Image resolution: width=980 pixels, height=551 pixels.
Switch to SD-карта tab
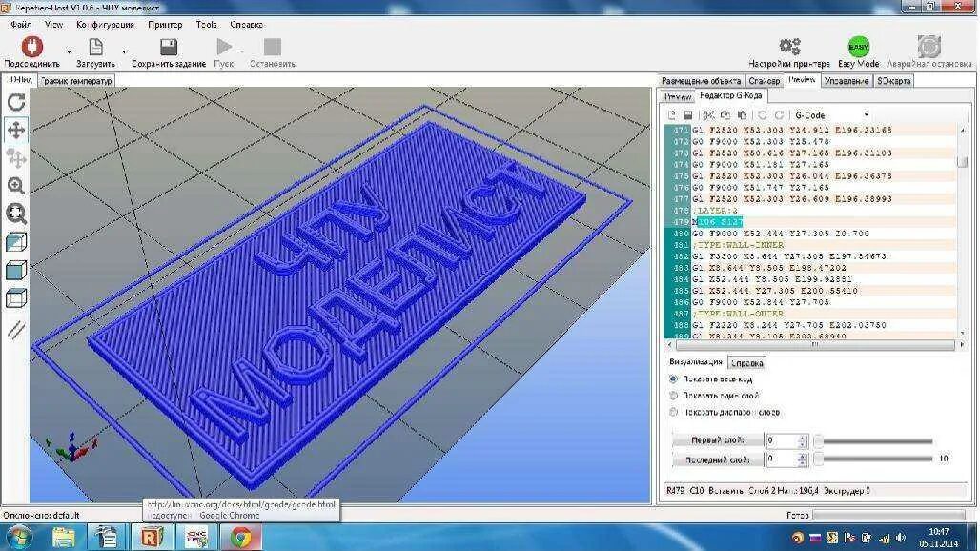point(893,81)
